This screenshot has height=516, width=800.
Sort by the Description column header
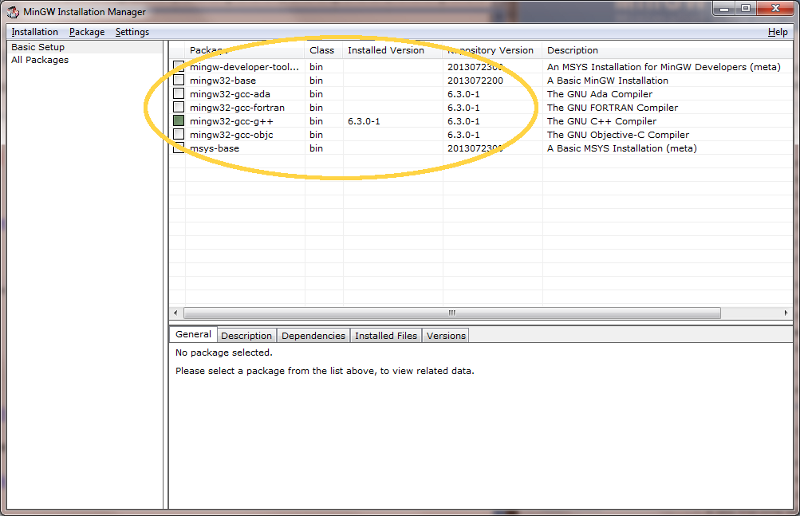pos(667,50)
